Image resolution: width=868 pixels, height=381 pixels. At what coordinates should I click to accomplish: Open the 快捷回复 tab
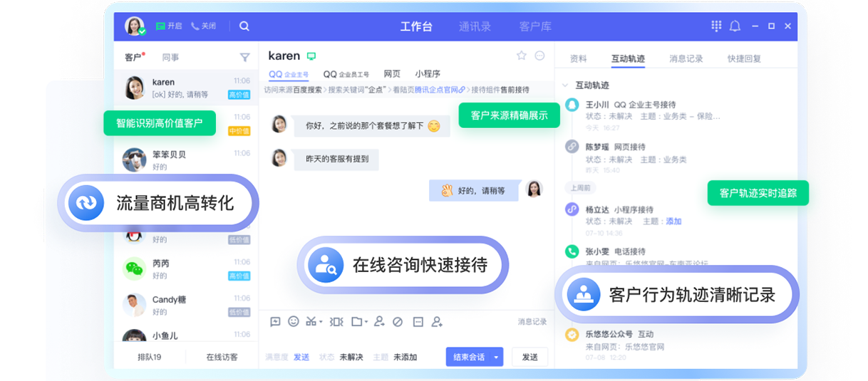pos(744,59)
